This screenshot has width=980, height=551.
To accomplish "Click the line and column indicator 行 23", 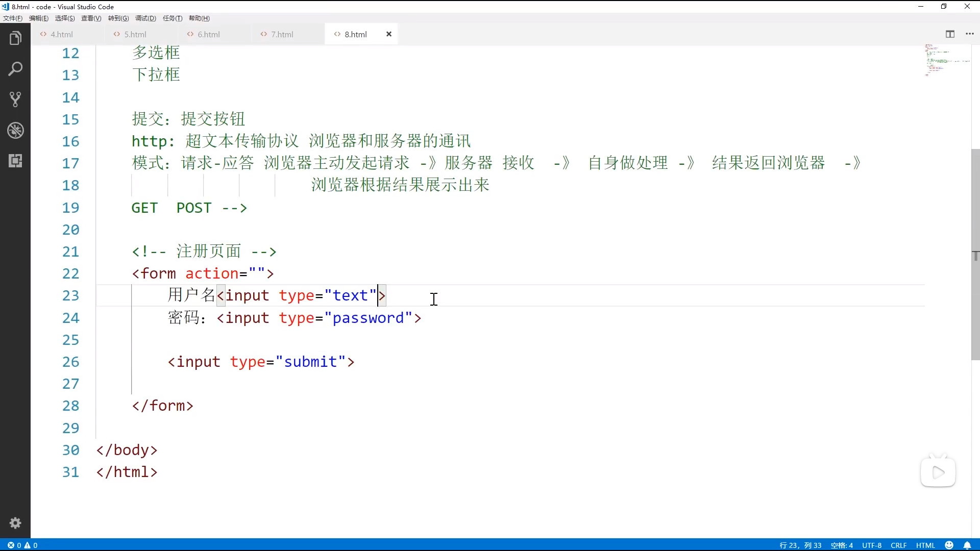I will (800, 545).
